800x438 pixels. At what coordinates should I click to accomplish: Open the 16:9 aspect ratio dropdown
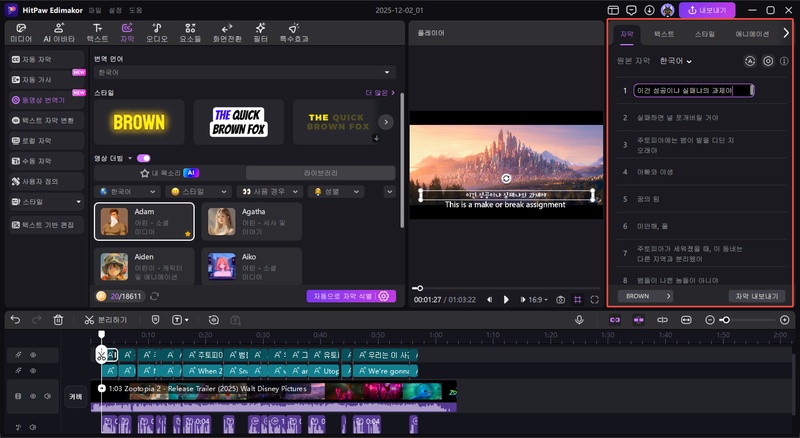tap(536, 299)
